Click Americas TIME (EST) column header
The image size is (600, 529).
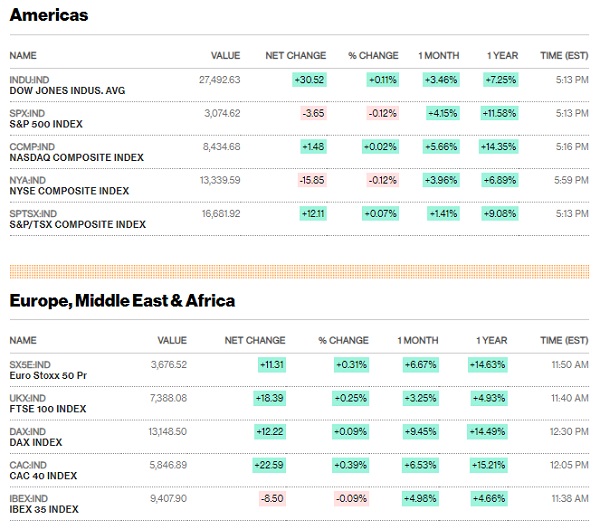(x=564, y=56)
